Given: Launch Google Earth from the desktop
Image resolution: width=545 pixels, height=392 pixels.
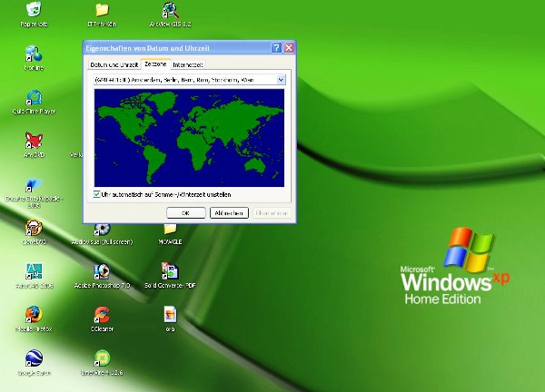Looking at the screenshot, I should point(34,358).
